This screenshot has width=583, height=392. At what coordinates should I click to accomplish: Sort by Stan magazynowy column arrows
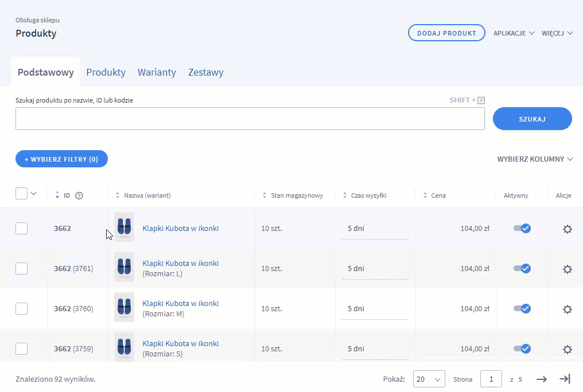265,195
